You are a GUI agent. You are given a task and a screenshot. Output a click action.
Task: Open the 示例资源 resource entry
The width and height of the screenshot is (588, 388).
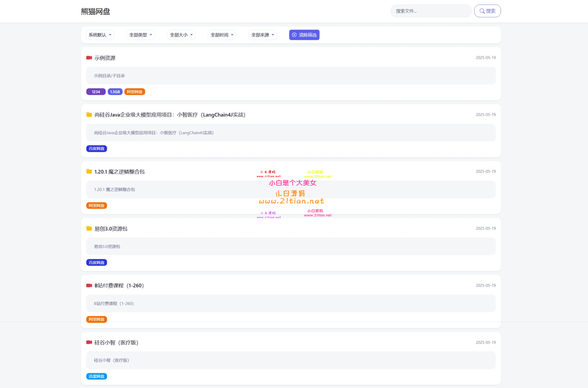pyautogui.click(x=104, y=58)
